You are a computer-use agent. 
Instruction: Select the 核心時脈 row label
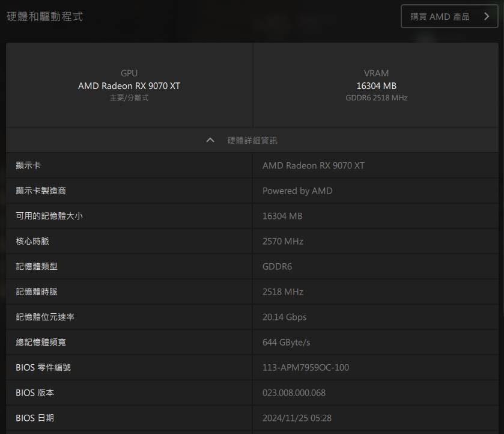32,241
